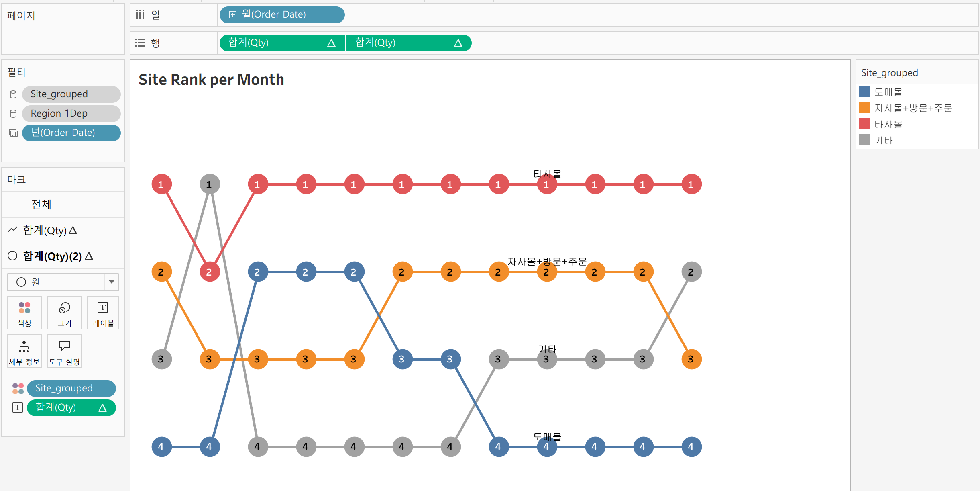This screenshot has height=491, width=980.
Task: Select the 합계(Qty)(2) circle marks tab
Action: [x=52, y=256]
